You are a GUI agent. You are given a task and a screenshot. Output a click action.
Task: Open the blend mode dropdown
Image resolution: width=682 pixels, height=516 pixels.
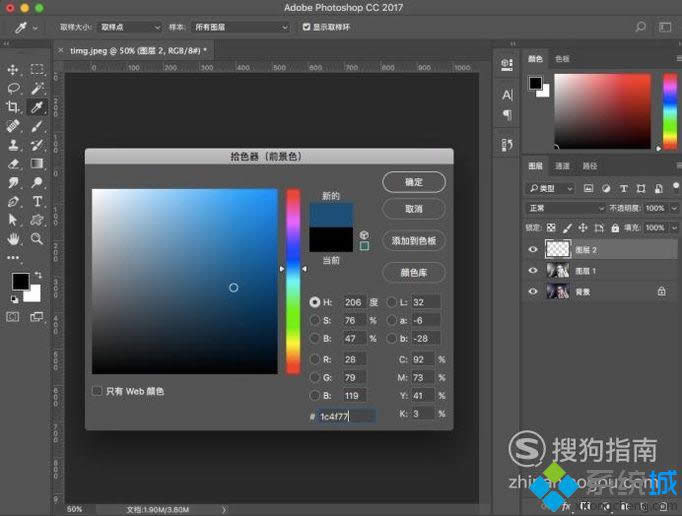[565, 208]
